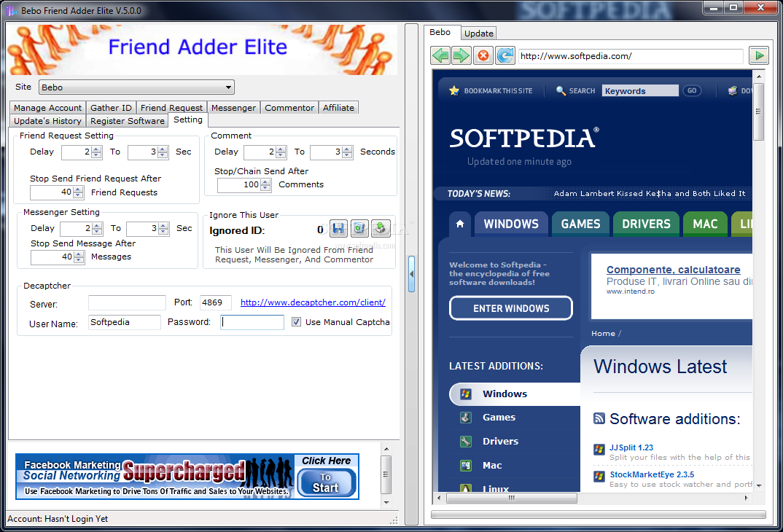This screenshot has width=783, height=532.
Task: Collapse panel using the splitter arrow handle
Action: pyautogui.click(x=411, y=274)
